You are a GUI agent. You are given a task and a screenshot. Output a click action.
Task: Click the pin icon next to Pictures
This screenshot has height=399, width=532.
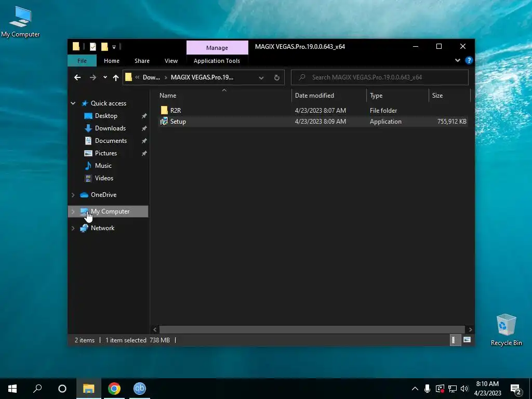(x=144, y=153)
